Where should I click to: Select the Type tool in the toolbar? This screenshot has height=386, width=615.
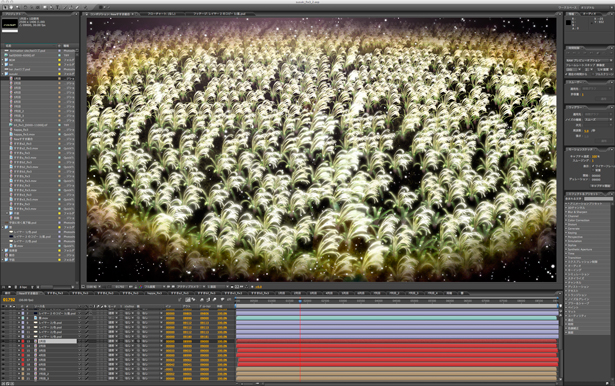[x=57, y=7]
